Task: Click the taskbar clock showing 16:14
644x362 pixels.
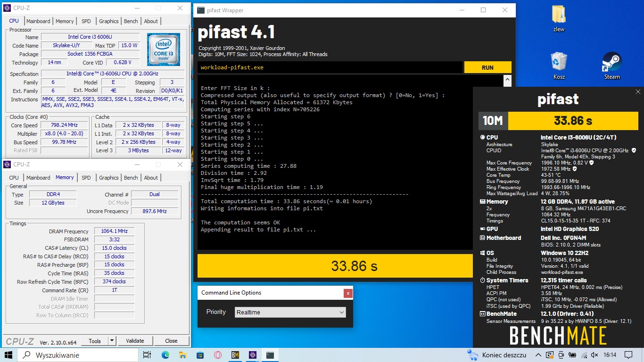Action: click(610, 355)
